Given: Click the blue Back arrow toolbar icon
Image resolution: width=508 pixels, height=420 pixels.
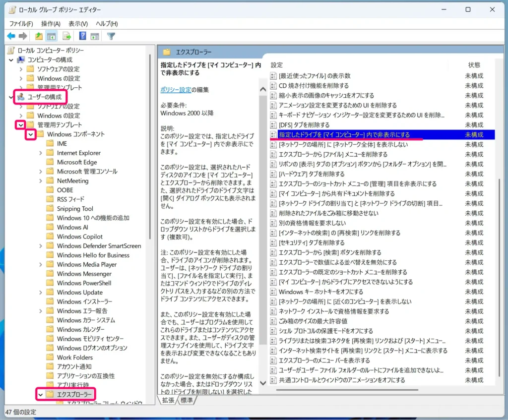Looking at the screenshot, I should [x=11, y=36].
